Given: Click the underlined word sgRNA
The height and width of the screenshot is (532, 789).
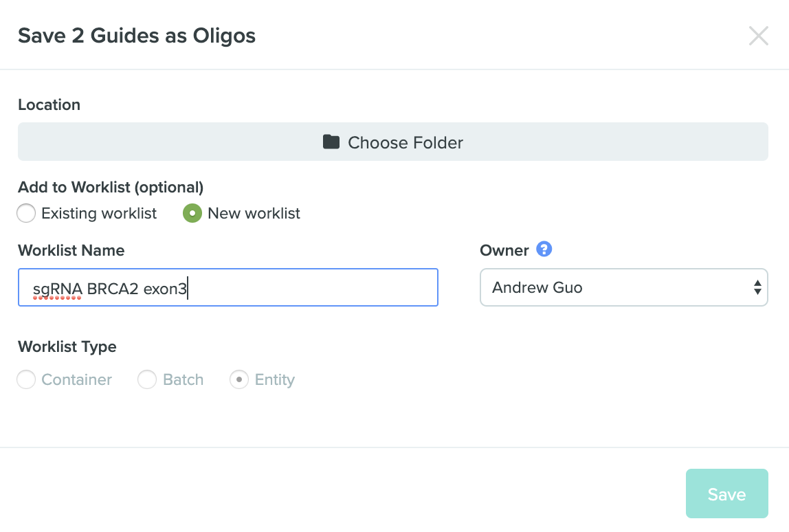Looking at the screenshot, I should click(57, 289).
